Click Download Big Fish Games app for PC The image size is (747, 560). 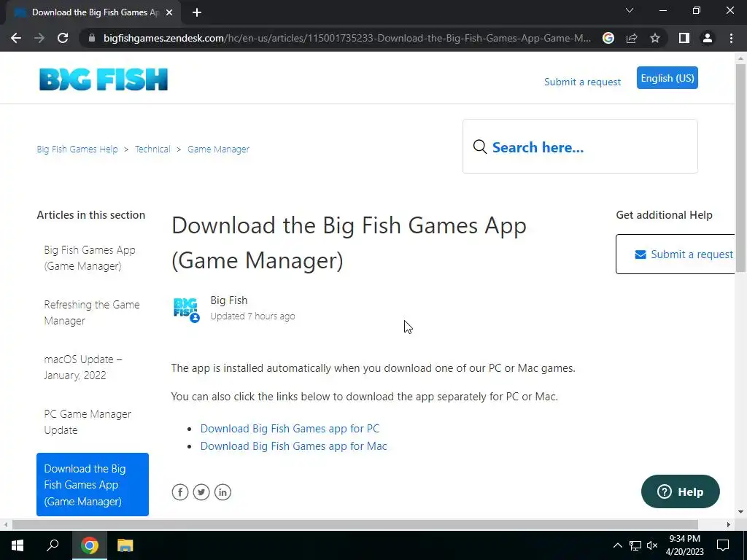(290, 428)
